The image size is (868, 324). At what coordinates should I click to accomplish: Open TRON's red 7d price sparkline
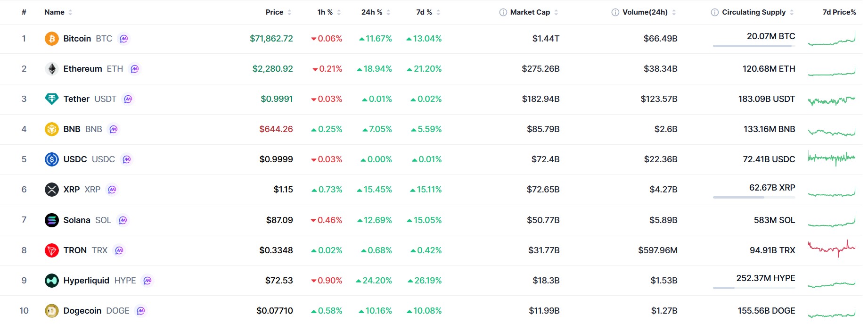tap(832, 249)
